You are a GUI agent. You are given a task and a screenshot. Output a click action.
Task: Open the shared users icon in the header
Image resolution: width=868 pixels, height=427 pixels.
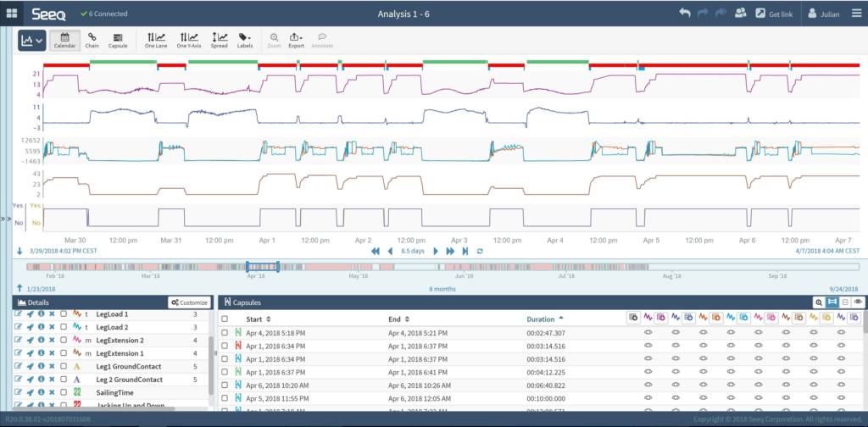coord(741,14)
